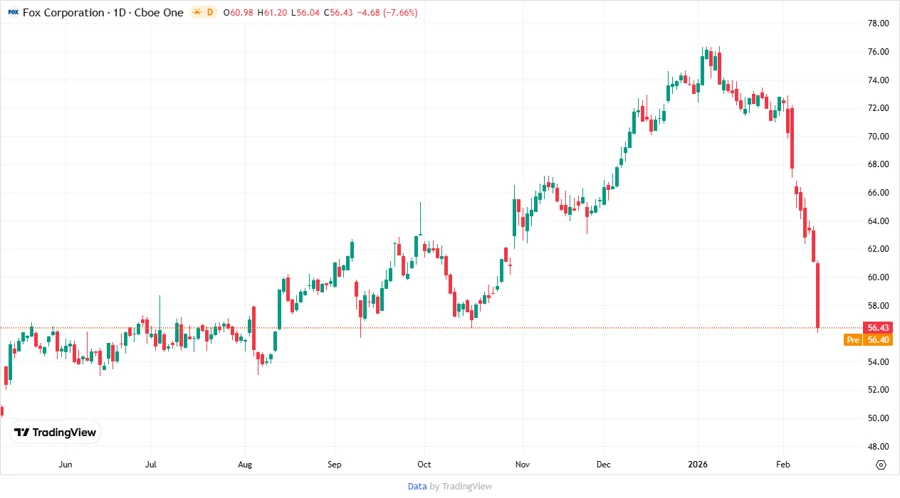Click the latest red candle at 56.43
Image resolution: width=900 pixels, height=498 pixels.
(818, 295)
